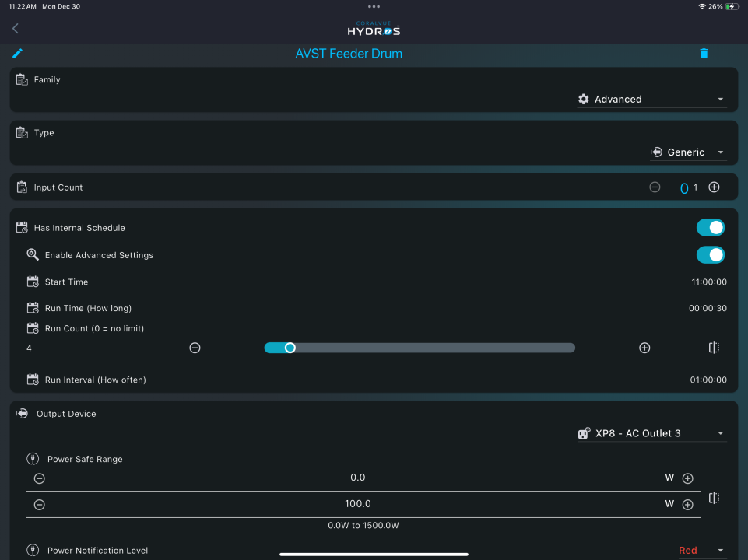Click numeric entry icon beside Power Safe Range
The width and height of the screenshot is (748, 560).
click(x=714, y=498)
